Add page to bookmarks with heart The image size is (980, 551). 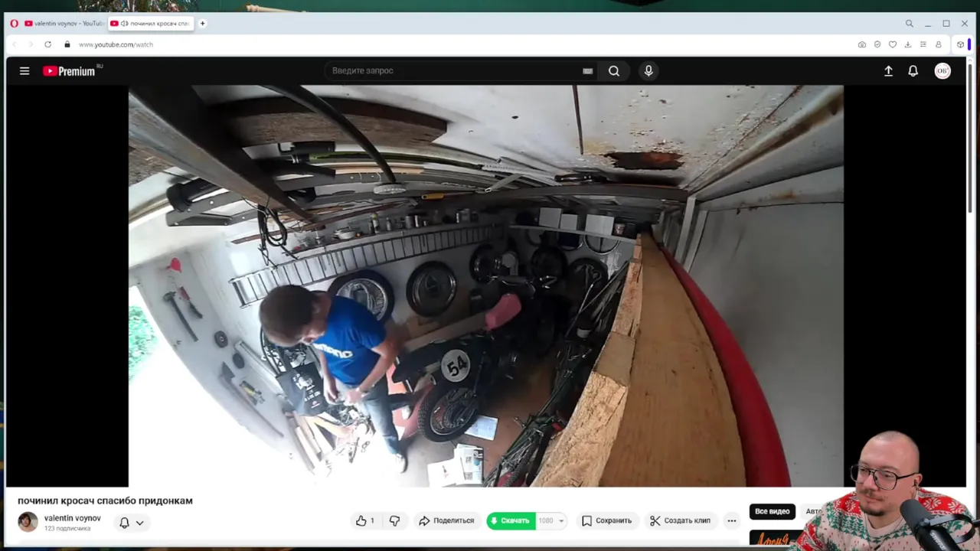pos(893,44)
